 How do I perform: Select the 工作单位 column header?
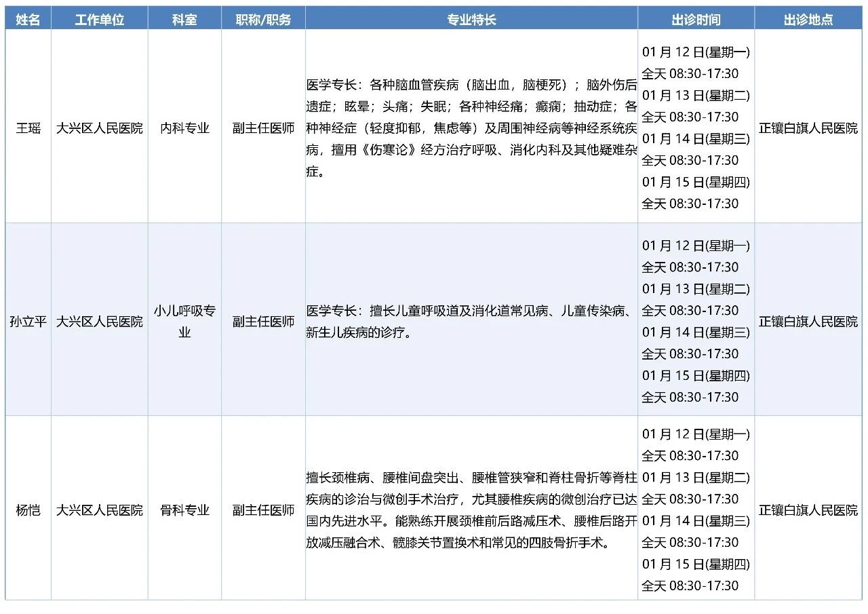pos(99,20)
